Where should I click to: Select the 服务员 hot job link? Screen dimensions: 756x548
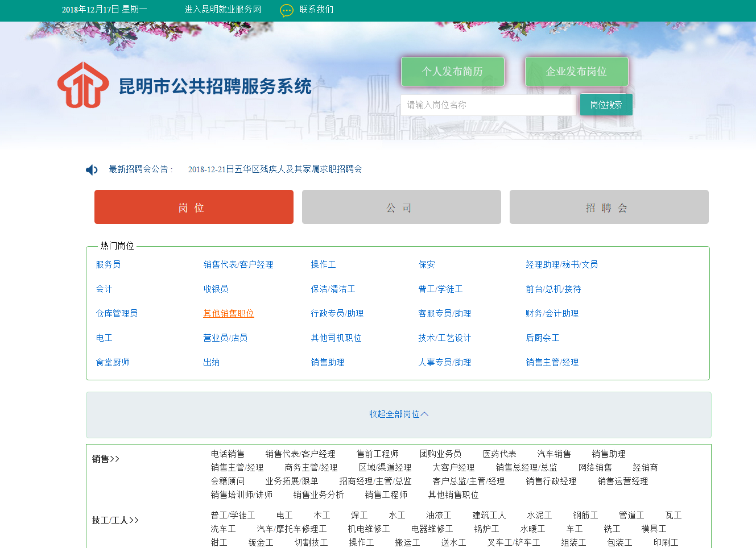click(108, 264)
